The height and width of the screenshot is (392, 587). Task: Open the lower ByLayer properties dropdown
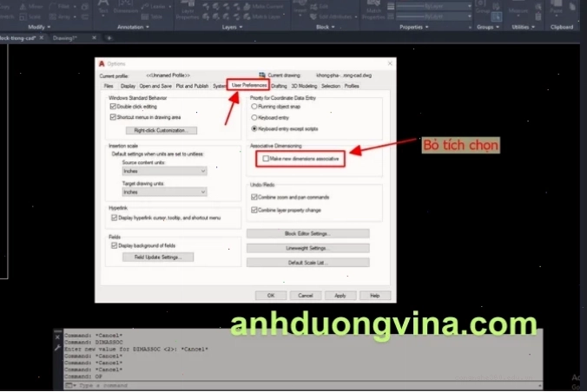pyautogui.click(x=434, y=16)
